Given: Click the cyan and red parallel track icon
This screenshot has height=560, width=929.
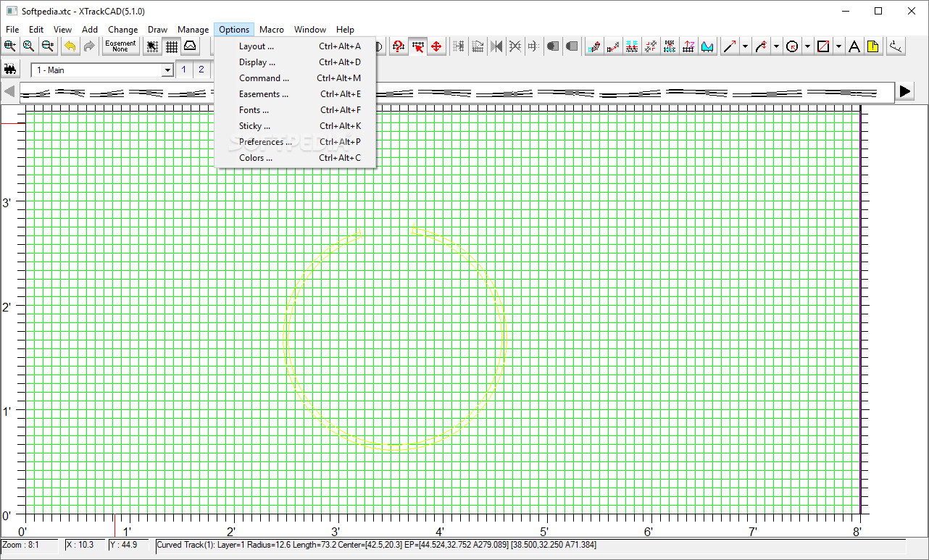Looking at the screenshot, I should tap(632, 46).
